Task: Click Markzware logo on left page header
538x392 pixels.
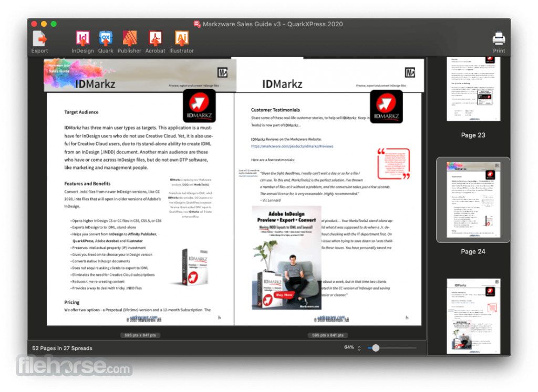Action: coord(223,72)
